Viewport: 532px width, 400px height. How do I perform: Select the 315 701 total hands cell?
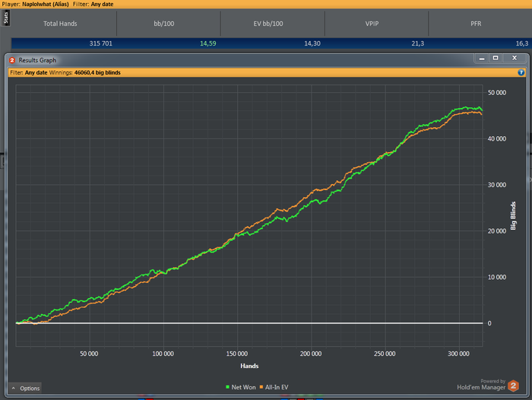click(101, 43)
